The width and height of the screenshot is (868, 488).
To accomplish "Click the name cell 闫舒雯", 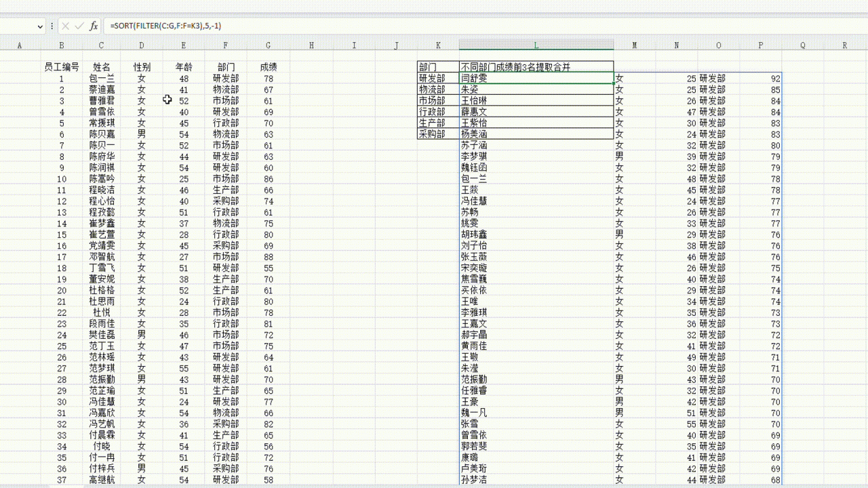I will [536, 79].
